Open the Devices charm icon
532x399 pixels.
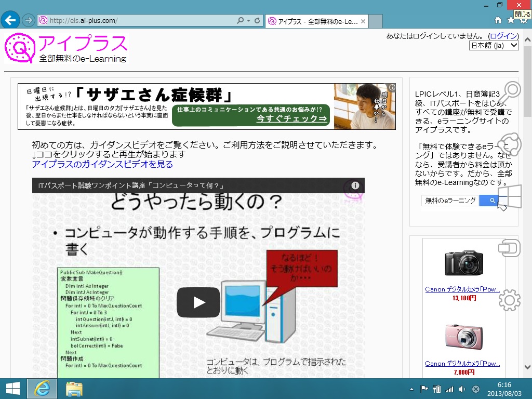coord(510,248)
